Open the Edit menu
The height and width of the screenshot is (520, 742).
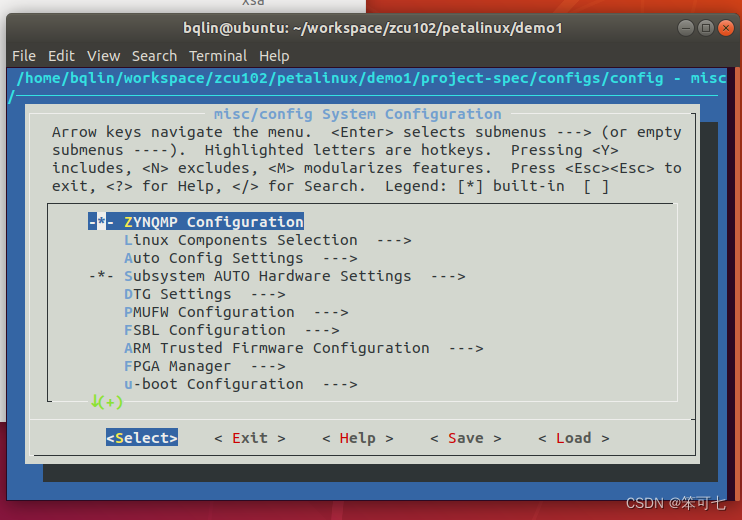(61, 56)
